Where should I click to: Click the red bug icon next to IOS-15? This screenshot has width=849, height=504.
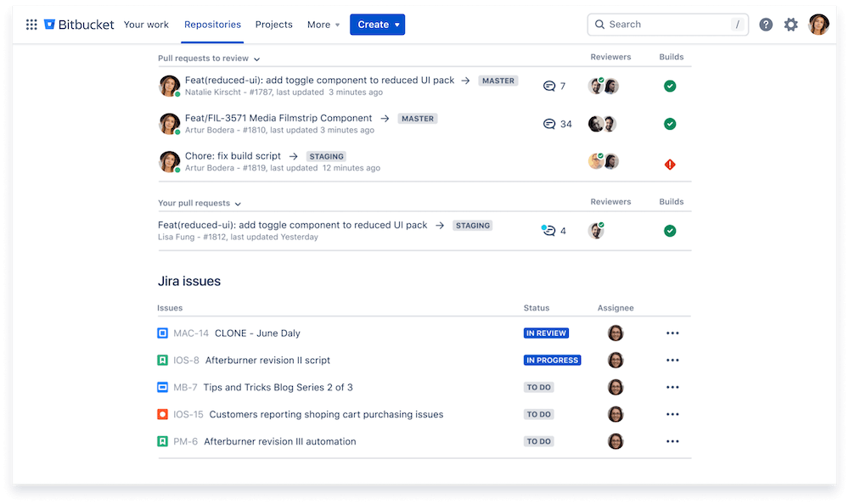pos(162,414)
